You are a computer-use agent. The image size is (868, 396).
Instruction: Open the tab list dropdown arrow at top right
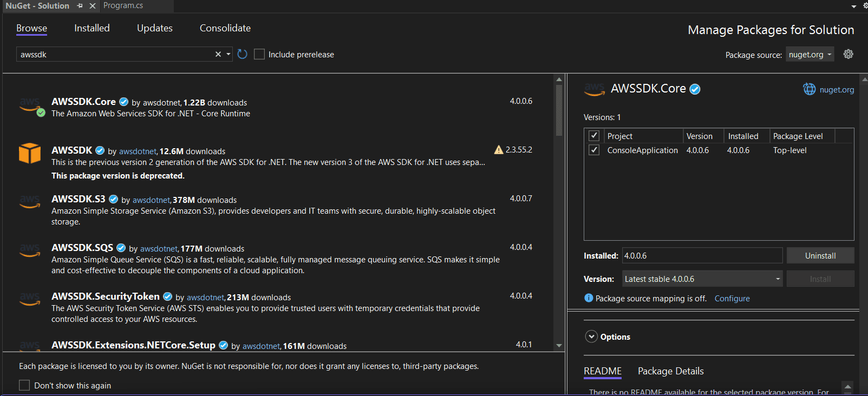pos(854,6)
